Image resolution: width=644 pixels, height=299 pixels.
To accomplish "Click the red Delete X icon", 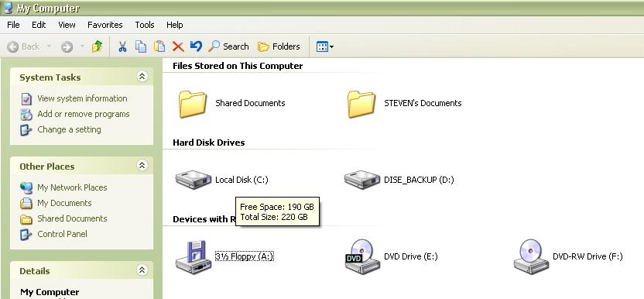I will [178, 46].
